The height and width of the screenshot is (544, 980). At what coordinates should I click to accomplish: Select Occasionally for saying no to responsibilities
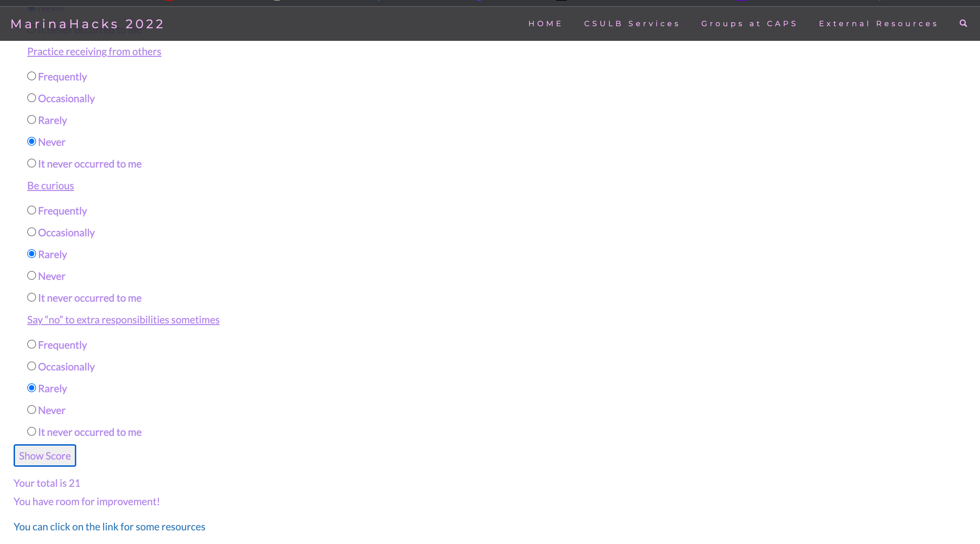(x=32, y=366)
